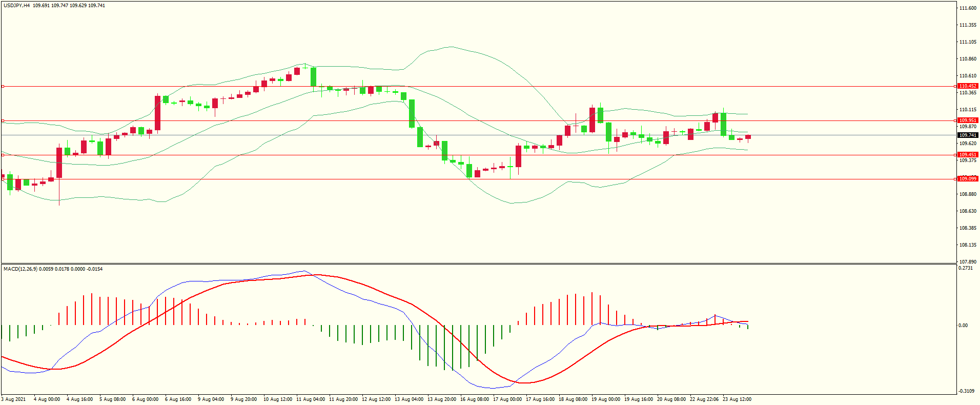
Task: Click the 5 Aug 08:00 time label
Action: [x=113, y=399]
